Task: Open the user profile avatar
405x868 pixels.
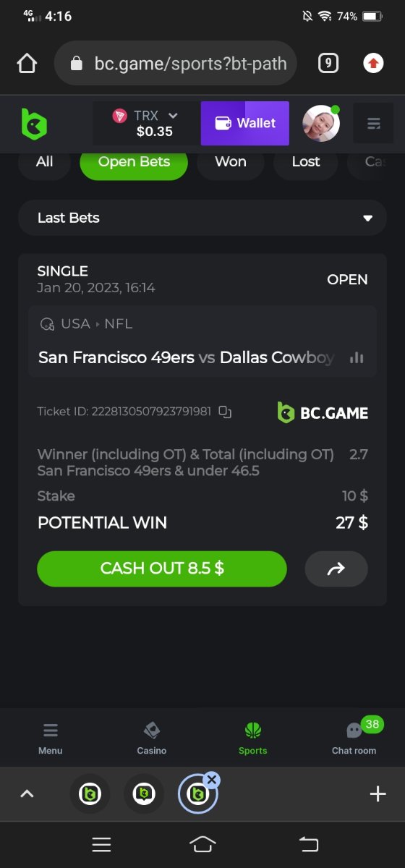Action: click(x=320, y=124)
